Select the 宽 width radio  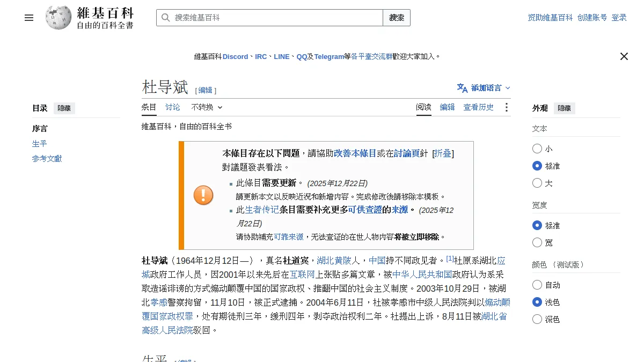(537, 242)
